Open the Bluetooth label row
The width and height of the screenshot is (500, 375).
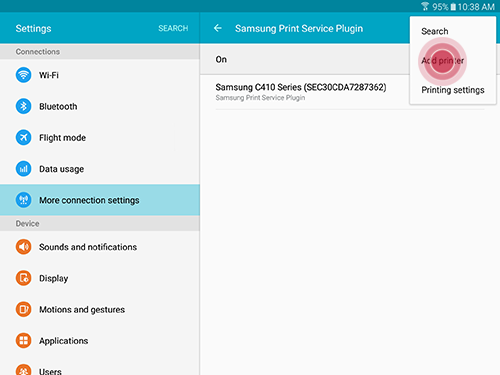click(x=58, y=106)
